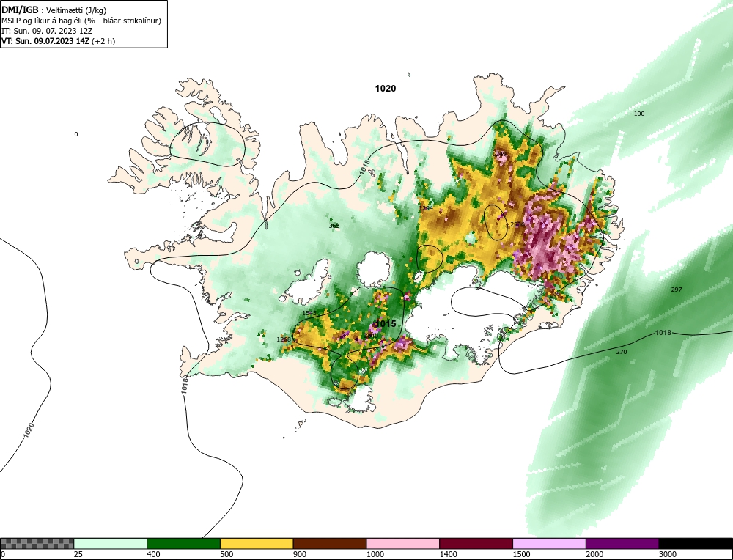Click the value 297 over the southeast sea
Viewport: 733px width, 560px height.
[677, 290]
